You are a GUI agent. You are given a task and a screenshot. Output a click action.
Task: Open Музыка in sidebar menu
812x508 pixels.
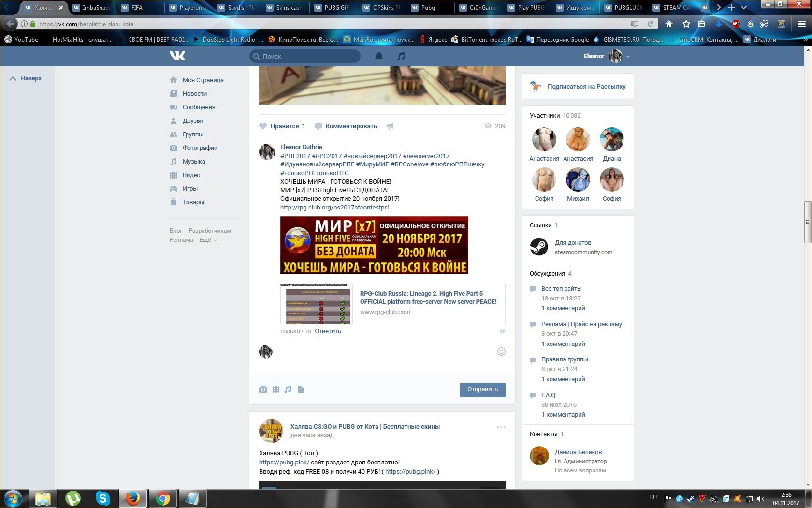pos(188,162)
